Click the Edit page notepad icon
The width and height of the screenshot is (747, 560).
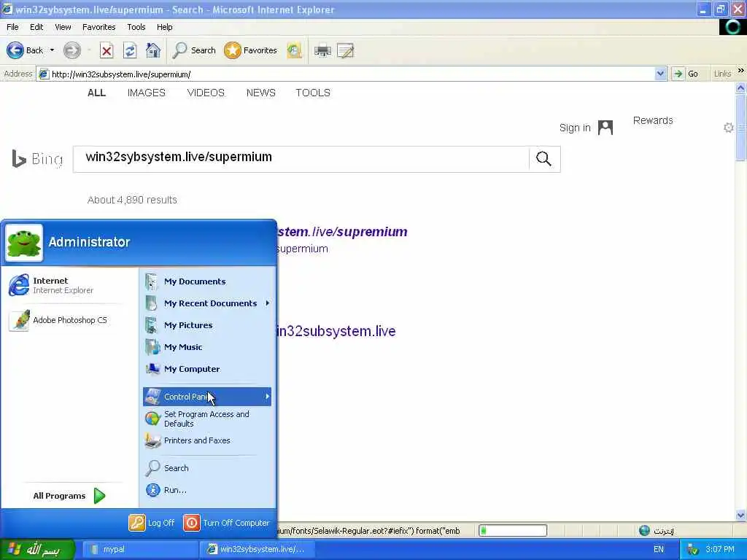[x=345, y=50]
